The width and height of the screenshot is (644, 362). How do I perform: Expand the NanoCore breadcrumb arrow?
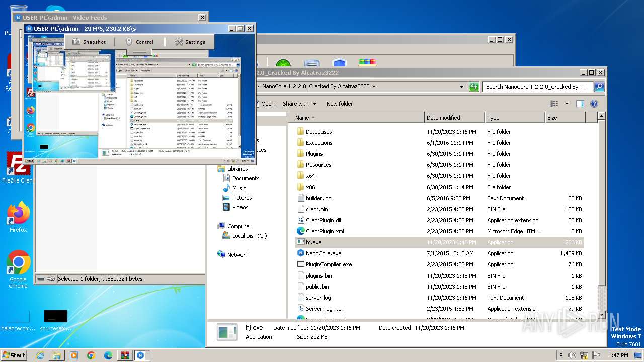374,87
